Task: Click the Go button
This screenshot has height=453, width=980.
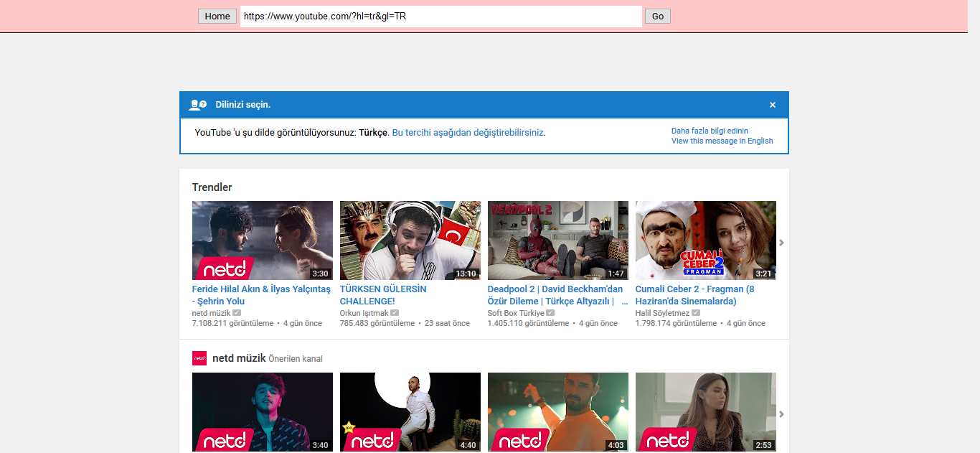Action: coord(658,17)
